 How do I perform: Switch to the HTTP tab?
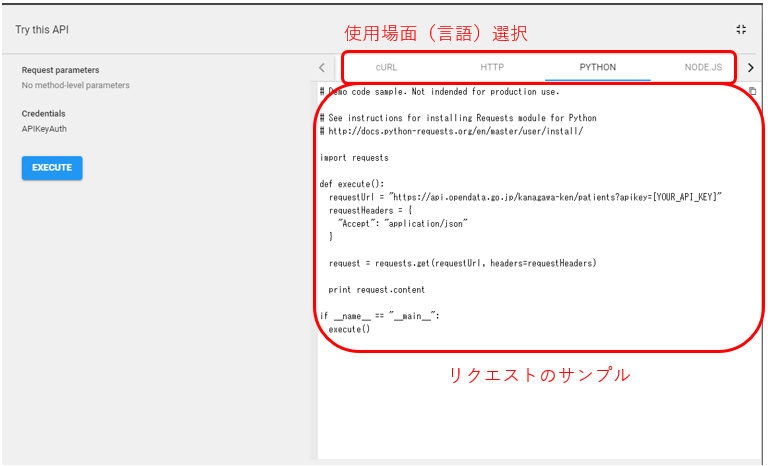click(x=492, y=67)
